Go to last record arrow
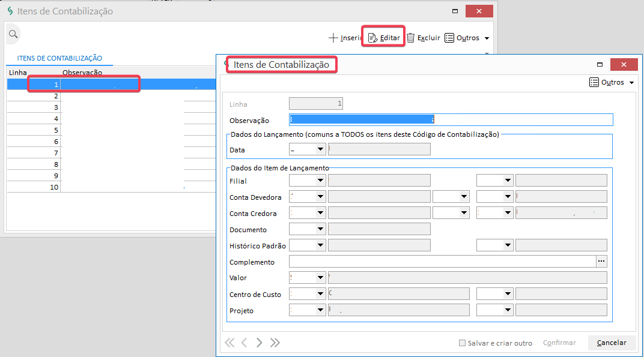Image resolution: width=644 pixels, height=357 pixels. [275, 343]
